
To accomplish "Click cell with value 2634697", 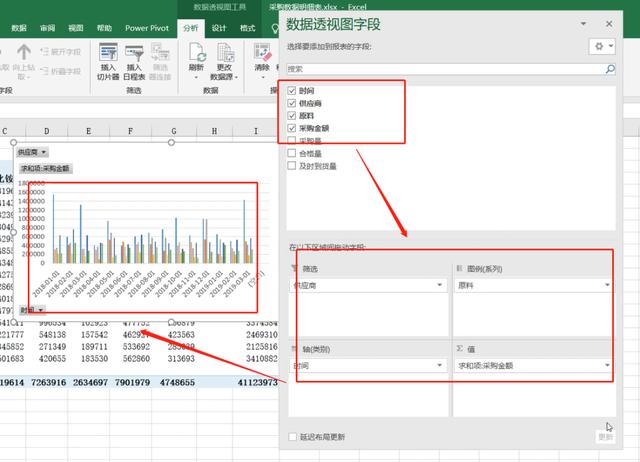I will click(90, 382).
